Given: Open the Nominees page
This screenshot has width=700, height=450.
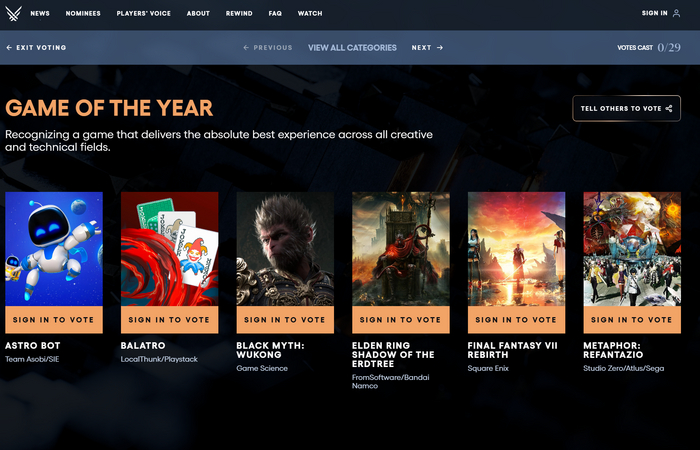Looking at the screenshot, I should [x=83, y=13].
